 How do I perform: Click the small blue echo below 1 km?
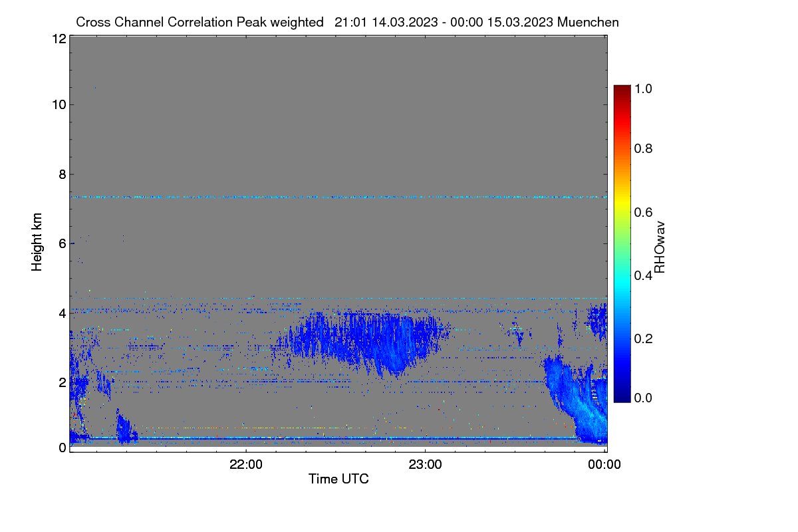126,429
